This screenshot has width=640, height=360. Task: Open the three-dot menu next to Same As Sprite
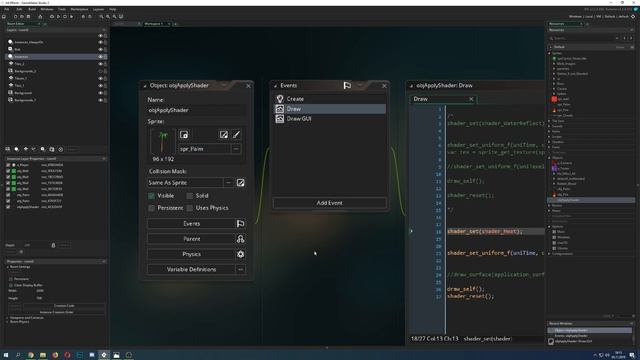coord(228,183)
